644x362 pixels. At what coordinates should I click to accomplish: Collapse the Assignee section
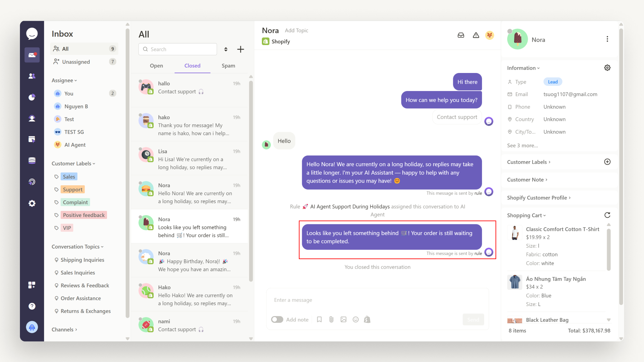64,80
